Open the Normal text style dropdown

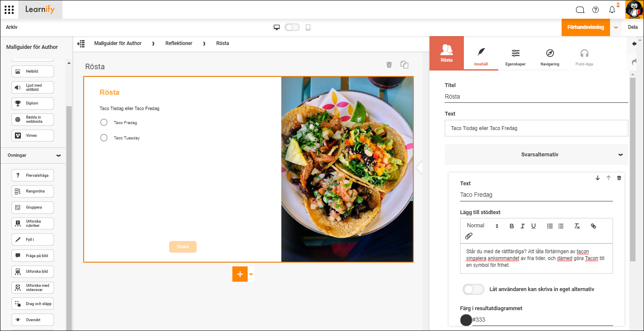483,226
